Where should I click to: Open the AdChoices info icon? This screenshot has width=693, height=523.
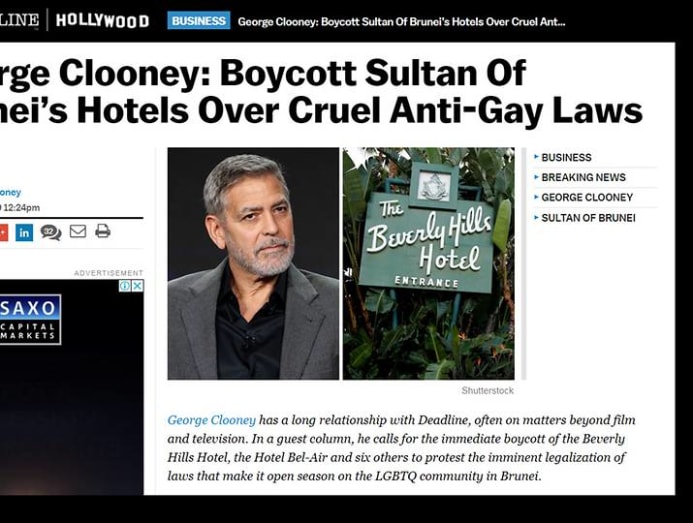point(125,286)
